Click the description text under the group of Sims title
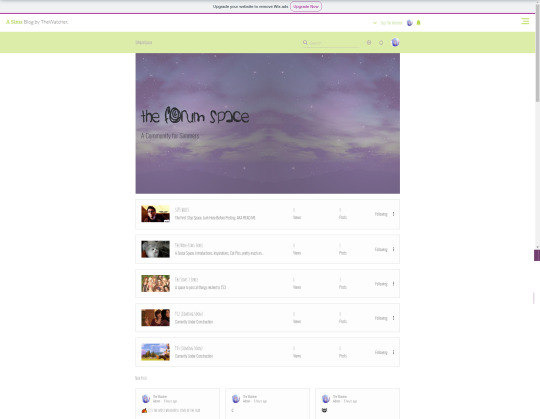Viewport: 540px width, 419px height. click(200, 287)
